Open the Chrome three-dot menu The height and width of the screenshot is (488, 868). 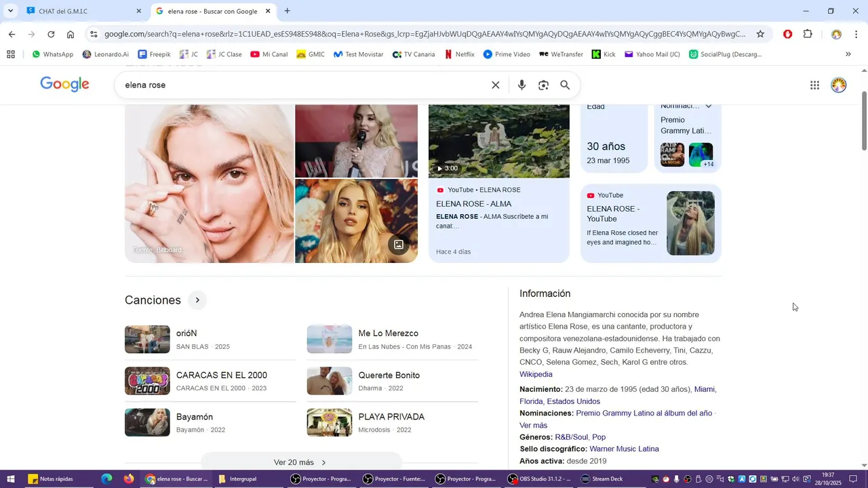tap(856, 35)
